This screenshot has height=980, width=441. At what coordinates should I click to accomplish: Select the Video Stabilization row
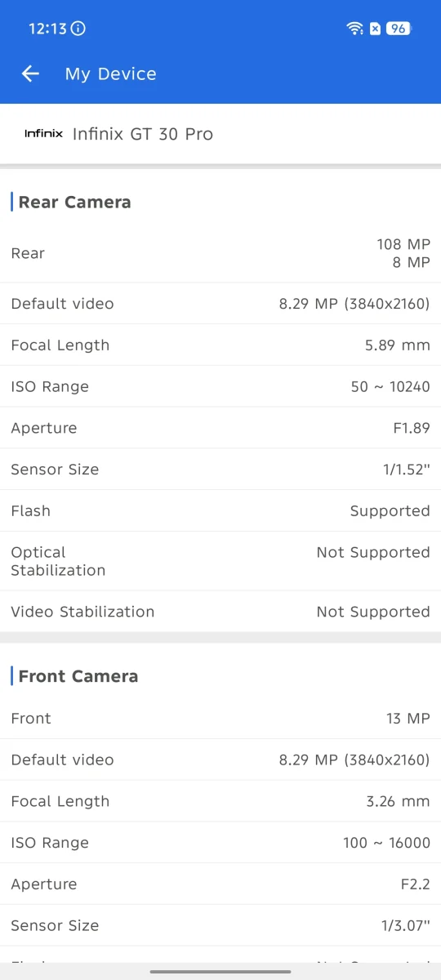[x=220, y=612]
